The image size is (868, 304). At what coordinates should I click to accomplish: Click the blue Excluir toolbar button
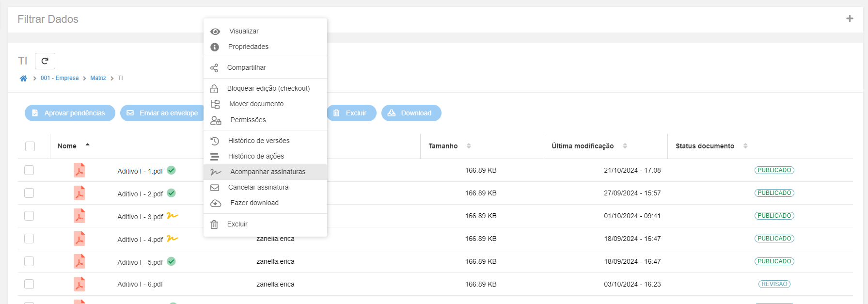351,113
